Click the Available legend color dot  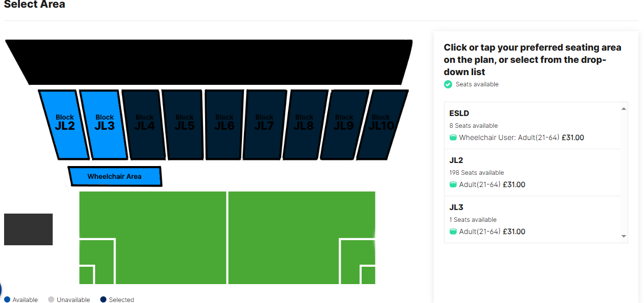pos(7,299)
